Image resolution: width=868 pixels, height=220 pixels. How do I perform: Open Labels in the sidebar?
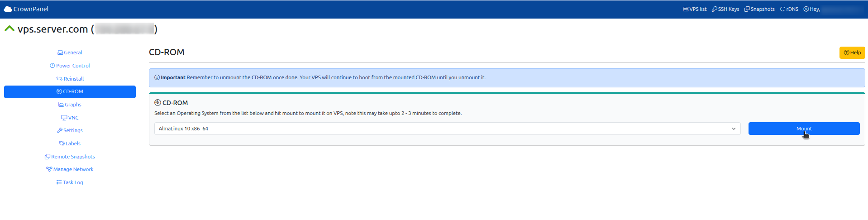tap(70, 143)
